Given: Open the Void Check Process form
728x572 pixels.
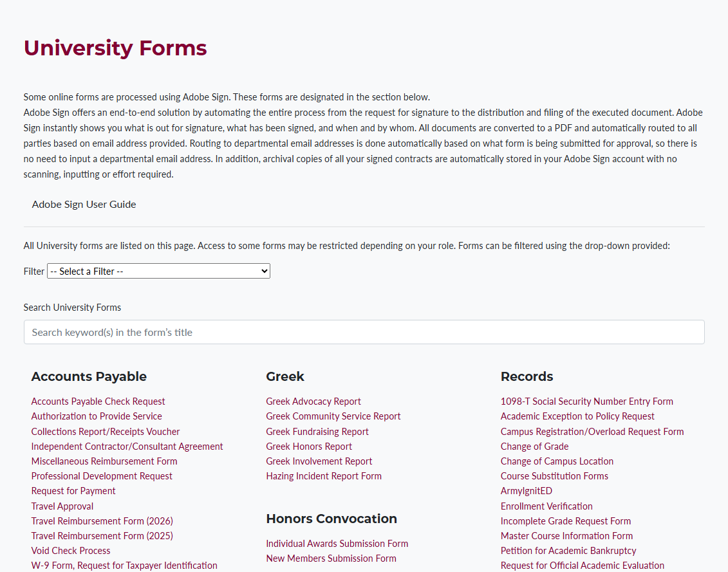Looking at the screenshot, I should coord(70,550).
